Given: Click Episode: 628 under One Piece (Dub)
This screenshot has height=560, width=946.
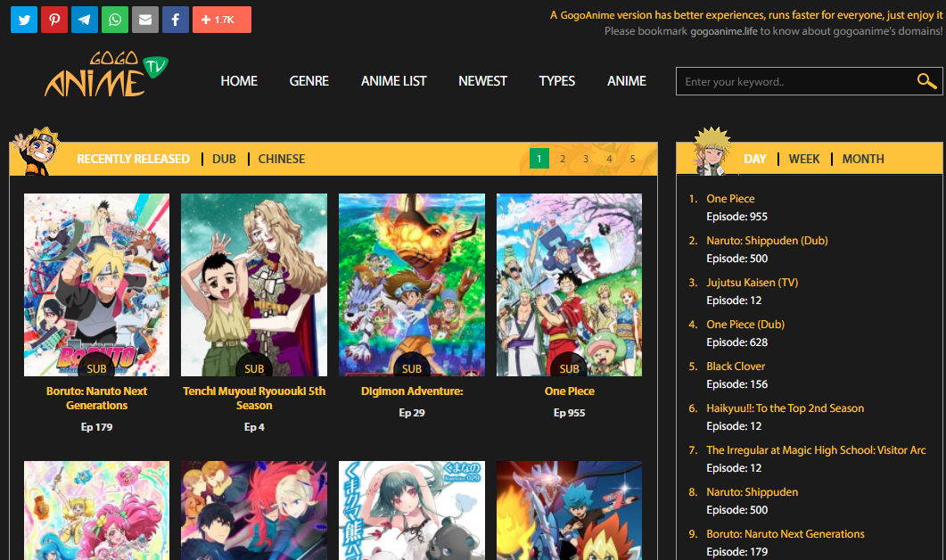Looking at the screenshot, I should 736,342.
